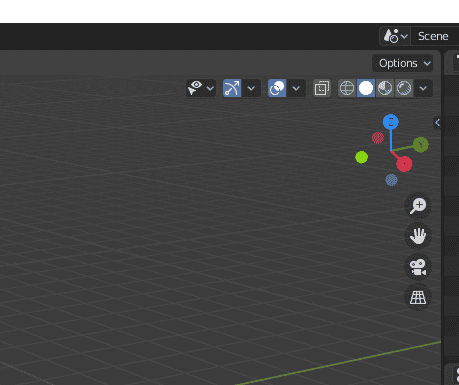459x385 pixels.
Task: Click the negative Z axis gizmo ball
Action: coord(391,180)
